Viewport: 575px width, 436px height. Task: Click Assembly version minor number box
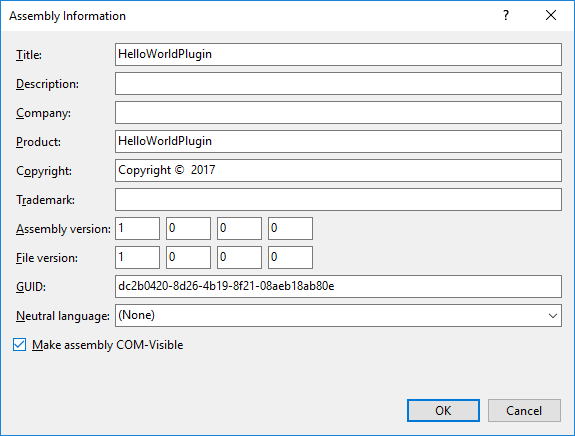[188, 228]
